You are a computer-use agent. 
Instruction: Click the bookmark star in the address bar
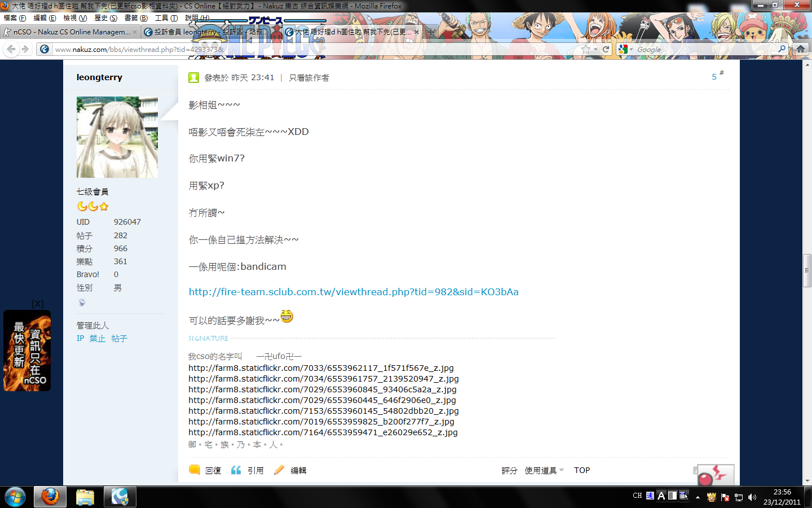coord(586,49)
